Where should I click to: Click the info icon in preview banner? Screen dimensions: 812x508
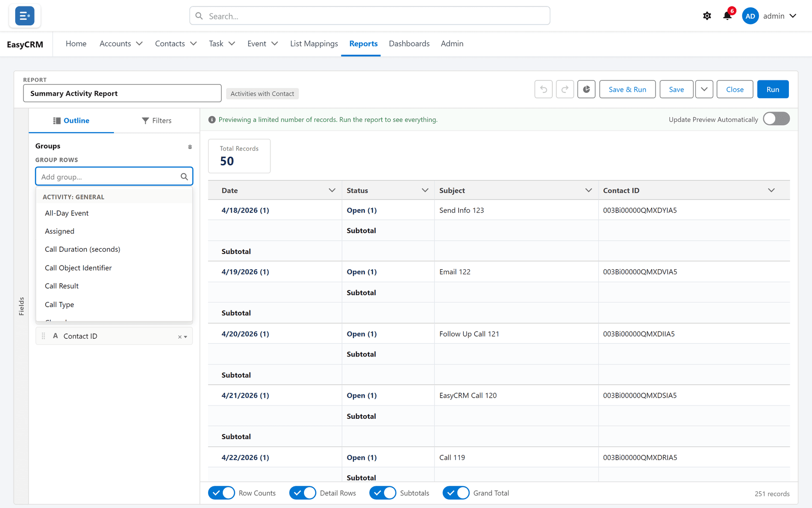[212, 120]
